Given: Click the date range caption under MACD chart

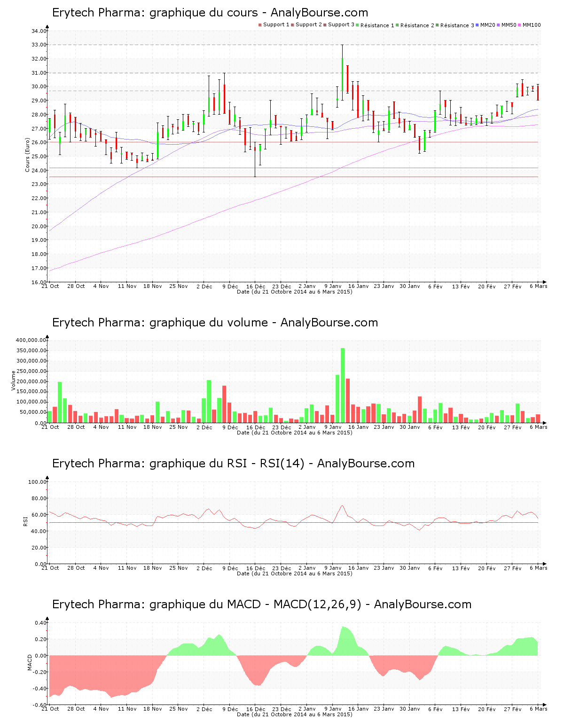Looking at the screenshot, I should tap(295, 714).
